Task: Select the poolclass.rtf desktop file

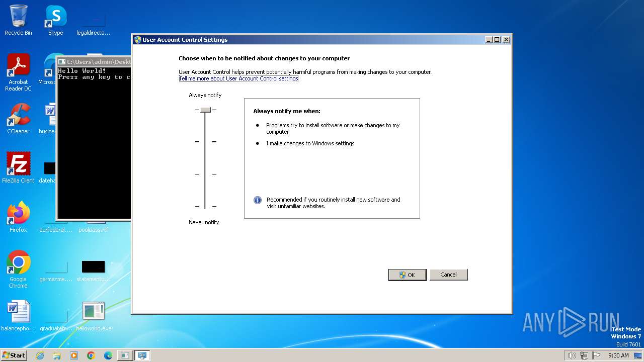Action: pyautogui.click(x=94, y=226)
